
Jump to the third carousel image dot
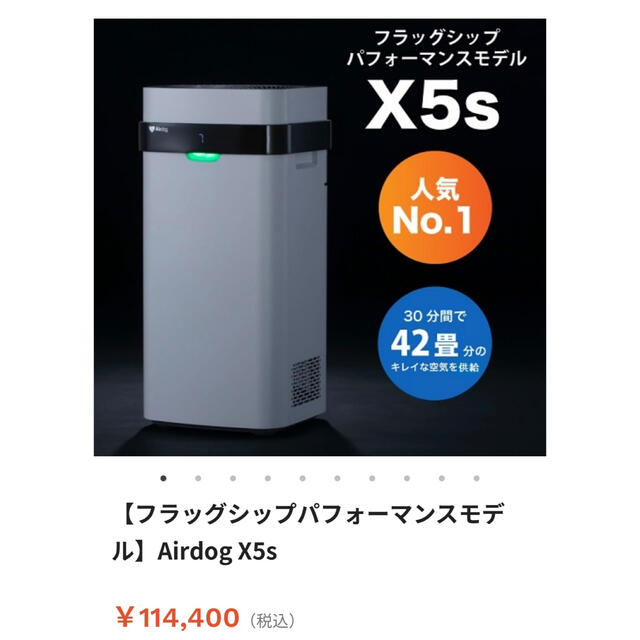pos(233,478)
